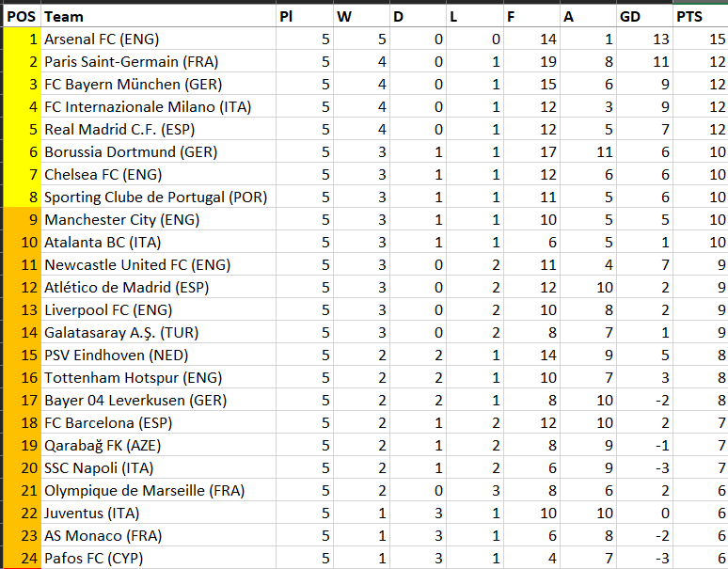
Task: Click the FC Bayern München (GER) cell
Action: (158, 84)
